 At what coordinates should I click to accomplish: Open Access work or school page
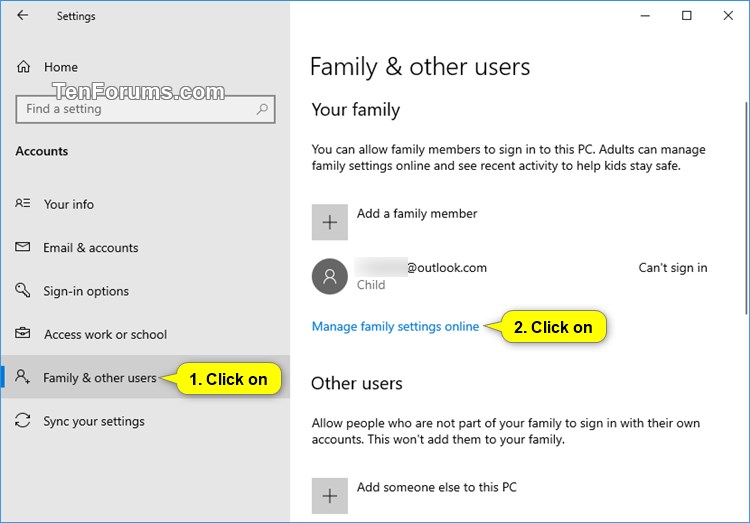coord(106,334)
